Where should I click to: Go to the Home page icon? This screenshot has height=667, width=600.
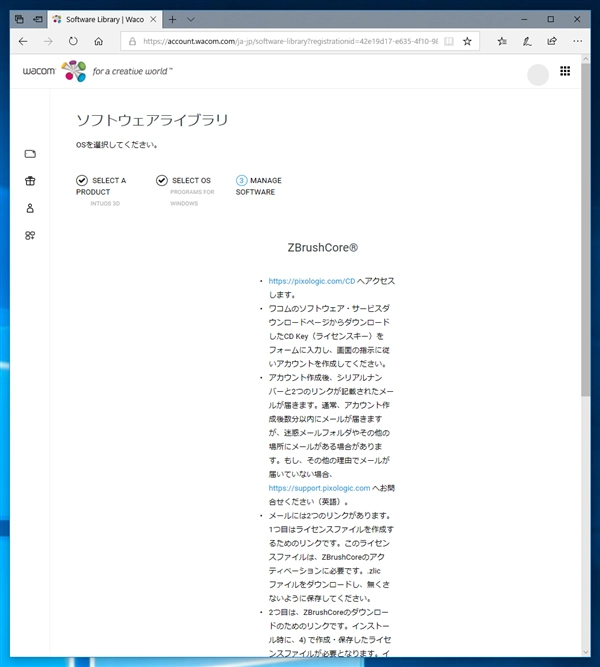tap(98, 41)
